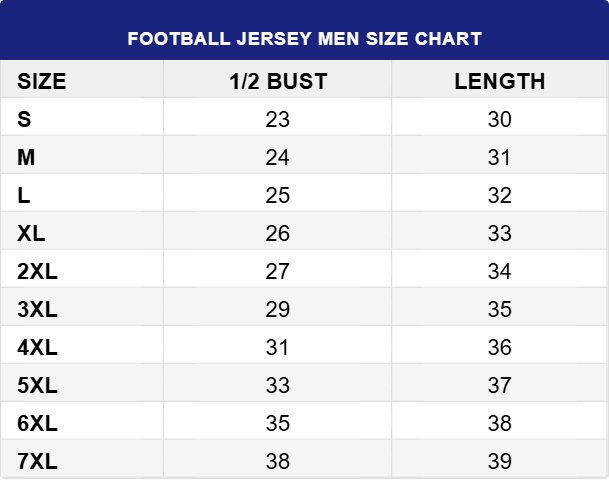Click the bust value 23 for size S
609x480 pixels.
pyautogui.click(x=278, y=119)
